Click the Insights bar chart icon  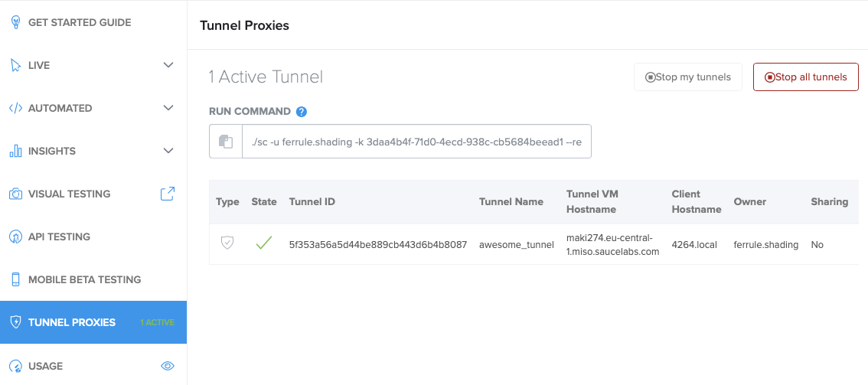[x=15, y=151]
